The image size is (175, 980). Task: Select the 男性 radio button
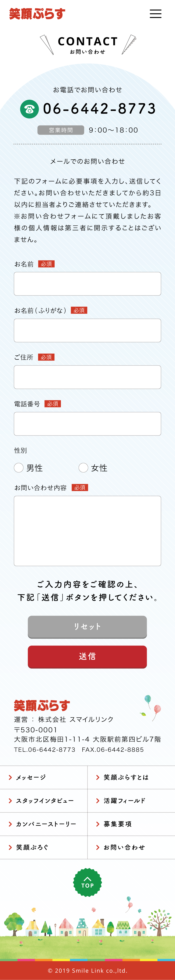19,467
